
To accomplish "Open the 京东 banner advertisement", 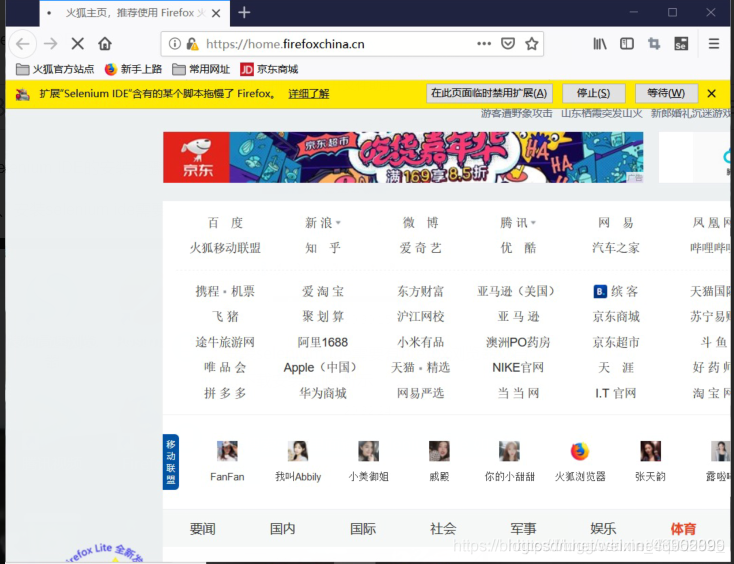I will 403,157.
